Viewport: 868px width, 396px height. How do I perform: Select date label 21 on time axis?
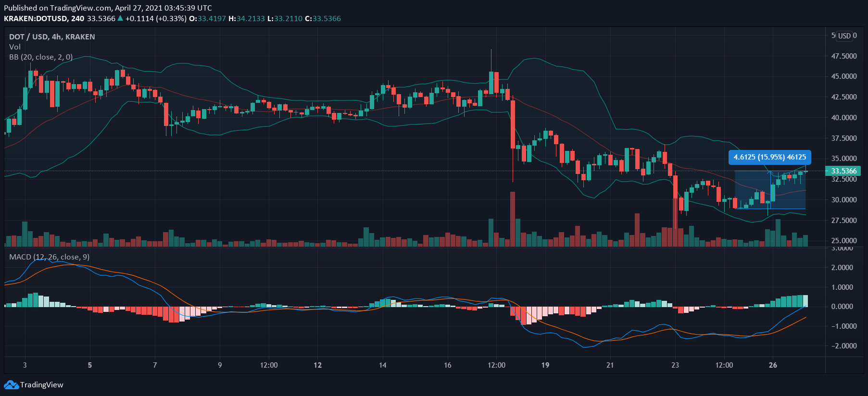[610, 365]
